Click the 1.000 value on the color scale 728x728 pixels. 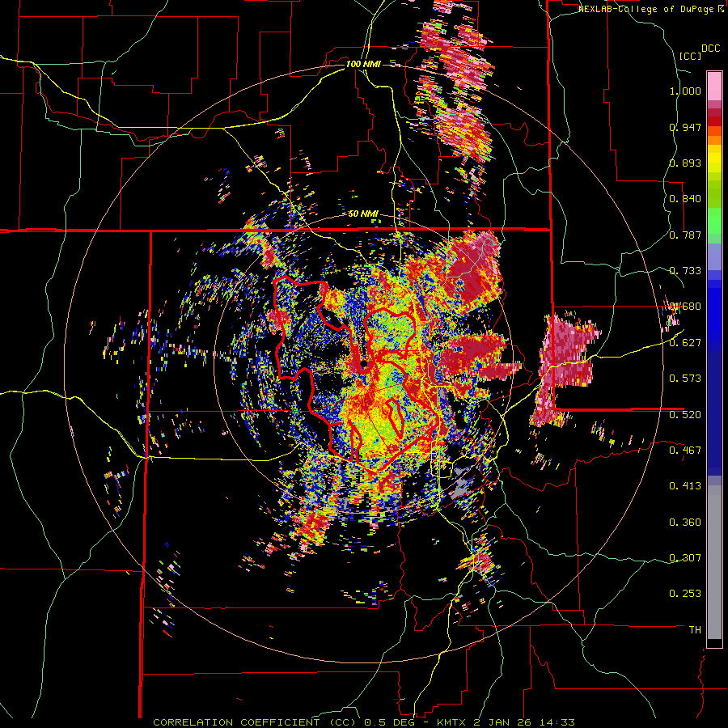pyautogui.click(x=685, y=91)
